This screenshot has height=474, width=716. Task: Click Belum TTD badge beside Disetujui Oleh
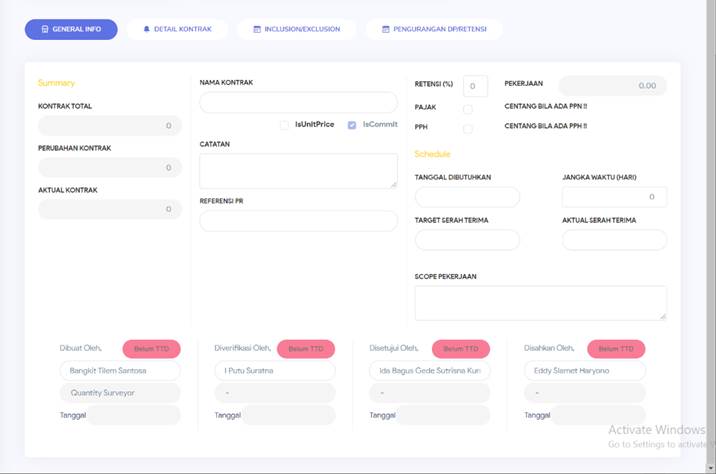(x=461, y=349)
